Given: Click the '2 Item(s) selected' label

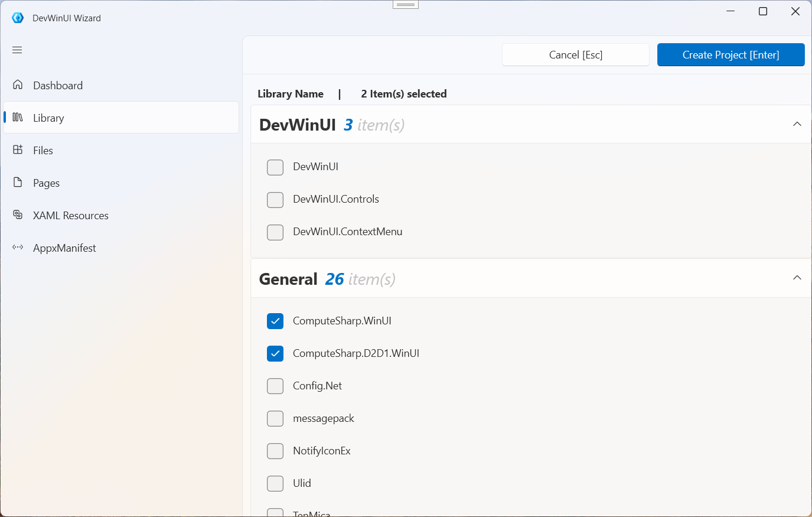Looking at the screenshot, I should pos(404,94).
